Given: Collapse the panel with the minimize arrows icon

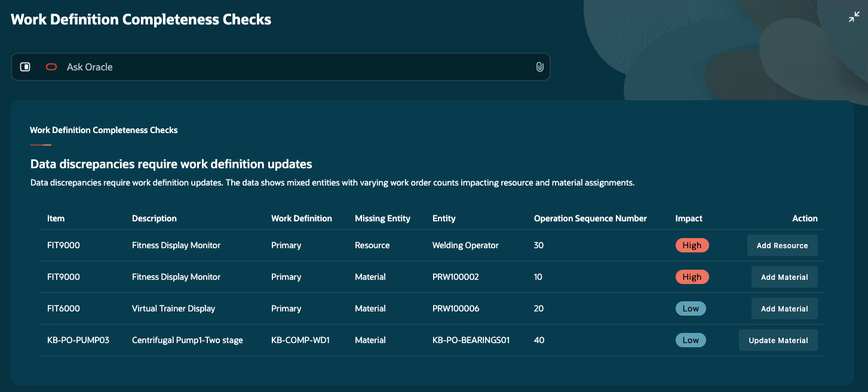Looking at the screenshot, I should click(854, 18).
